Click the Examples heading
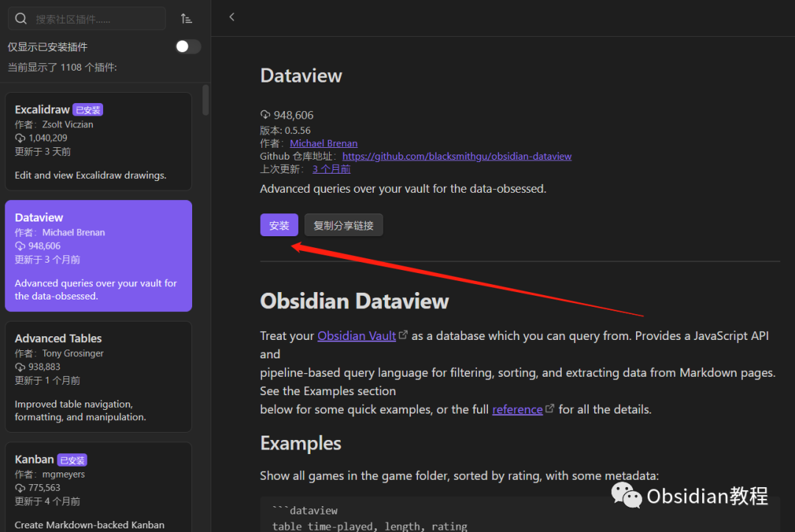 [x=300, y=443]
